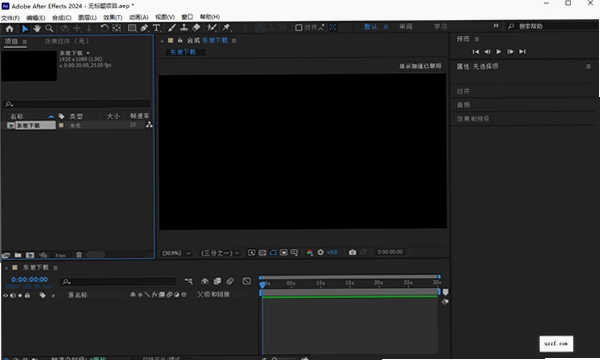Click the snapping options icon beside 对齐
Screen dimensions: 600x360
click(x=321, y=27)
